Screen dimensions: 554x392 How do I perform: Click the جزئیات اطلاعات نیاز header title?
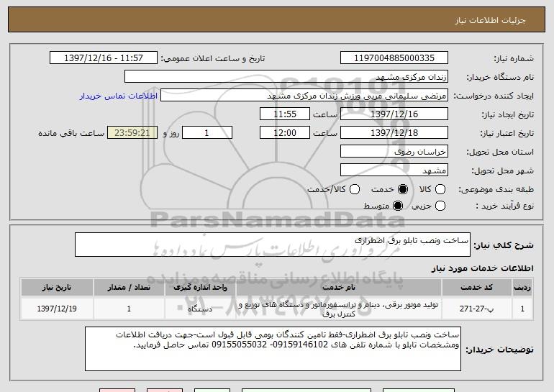490,20
